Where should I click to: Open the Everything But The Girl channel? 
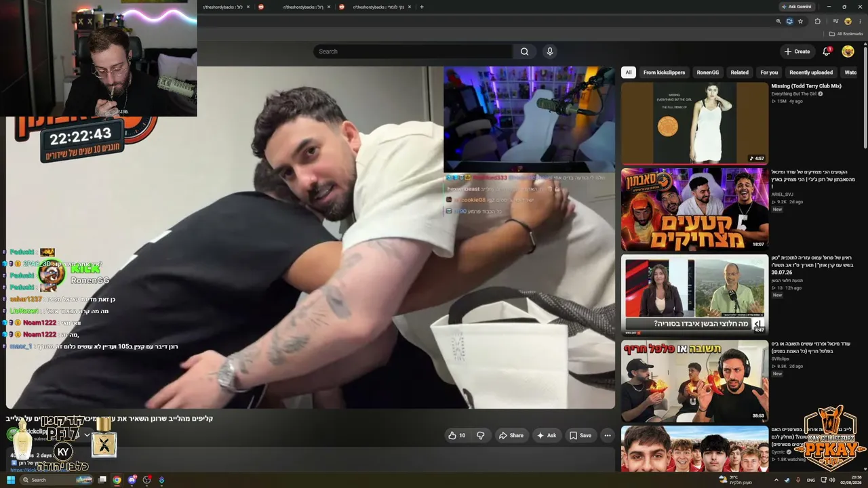click(794, 94)
